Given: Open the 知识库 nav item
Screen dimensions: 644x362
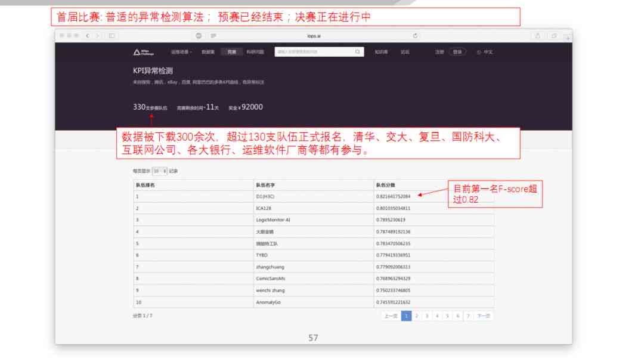Looking at the screenshot, I should [x=381, y=52].
